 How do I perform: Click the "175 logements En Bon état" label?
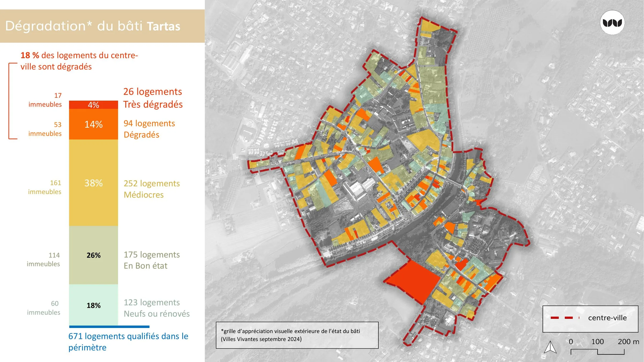[152, 260]
